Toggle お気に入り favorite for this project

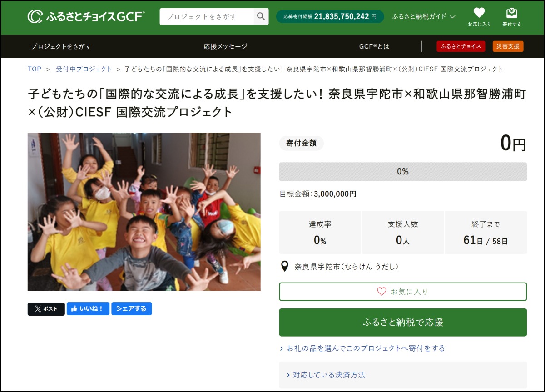point(403,292)
